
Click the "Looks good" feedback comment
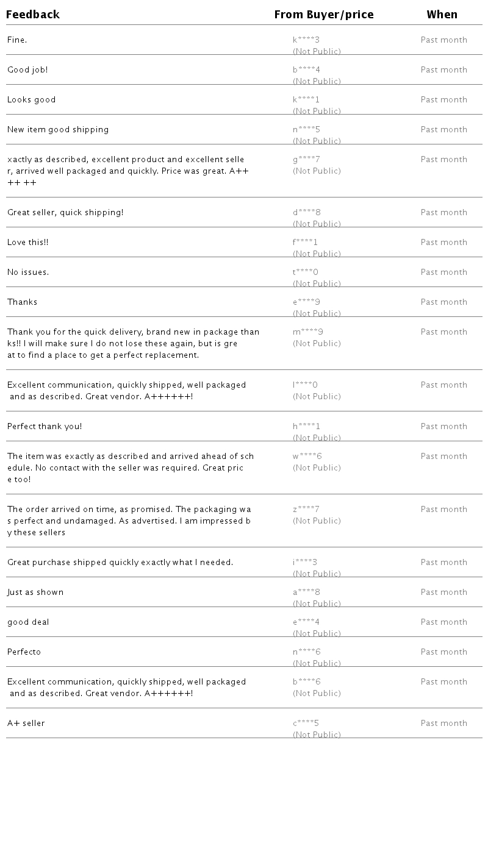point(32,100)
